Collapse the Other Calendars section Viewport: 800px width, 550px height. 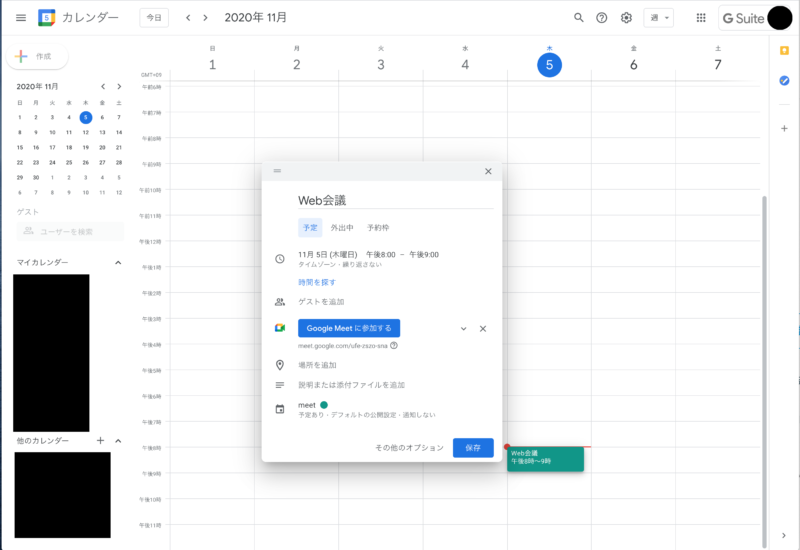click(118, 440)
